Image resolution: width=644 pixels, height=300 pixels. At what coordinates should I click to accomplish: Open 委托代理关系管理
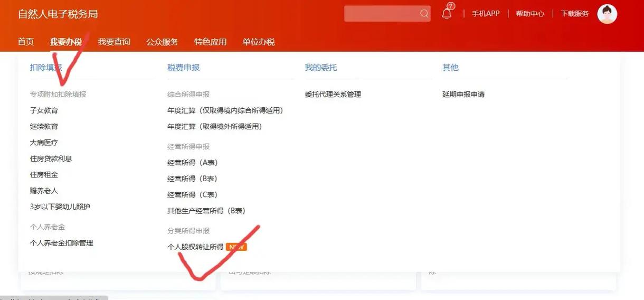click(x=333, y=95)
